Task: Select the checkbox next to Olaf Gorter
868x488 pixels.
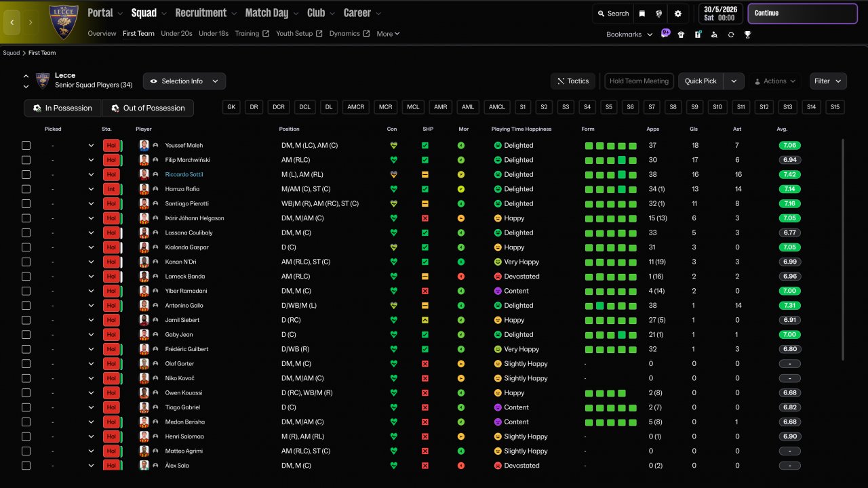Action: tap(26, 364)
